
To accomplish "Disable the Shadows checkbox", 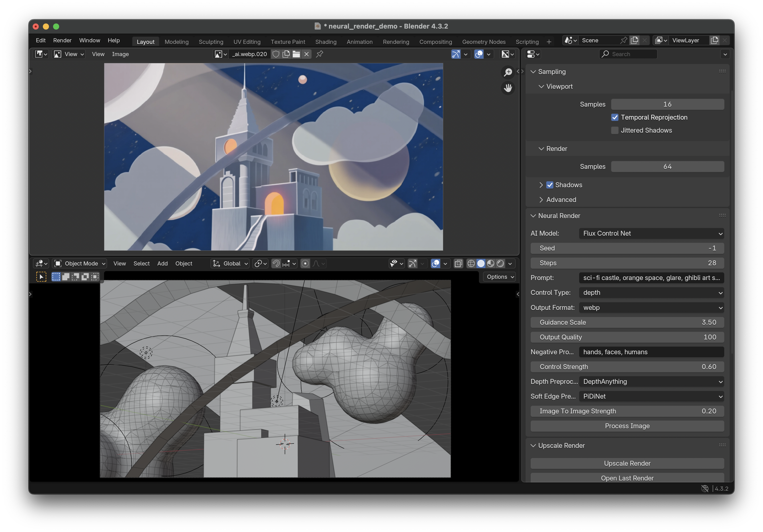I will click(x=550, y=185).
